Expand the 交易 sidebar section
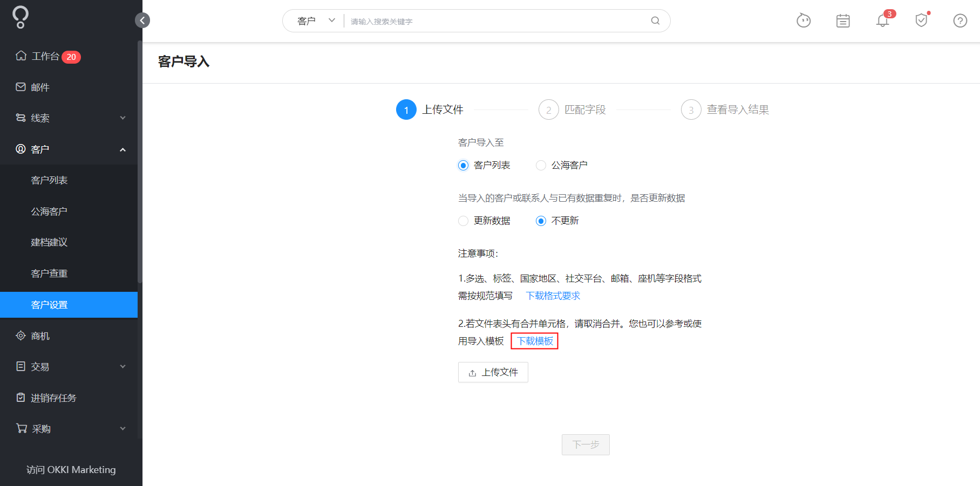This screenshot has height=486, width=980. [x=122, y=367]
